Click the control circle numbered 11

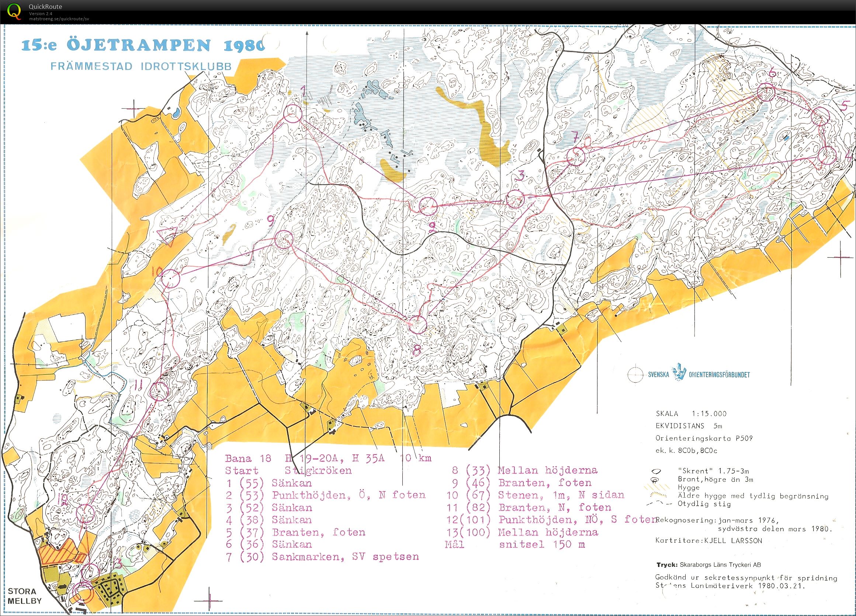click(159, 391)
